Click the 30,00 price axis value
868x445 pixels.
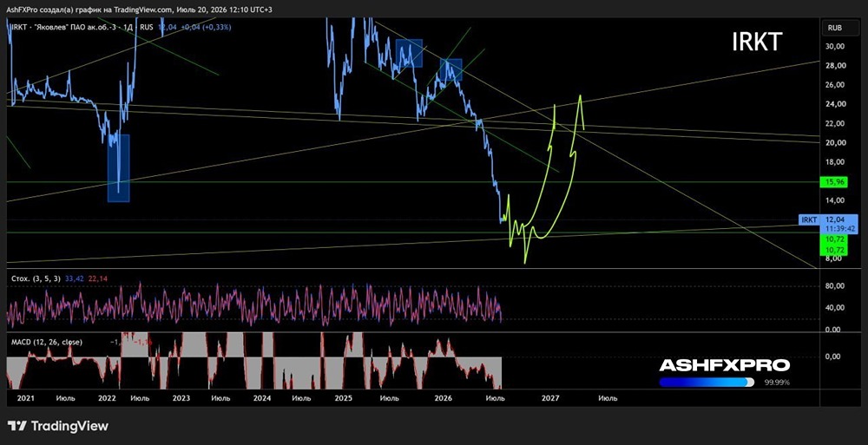click(x=835, y=47)
